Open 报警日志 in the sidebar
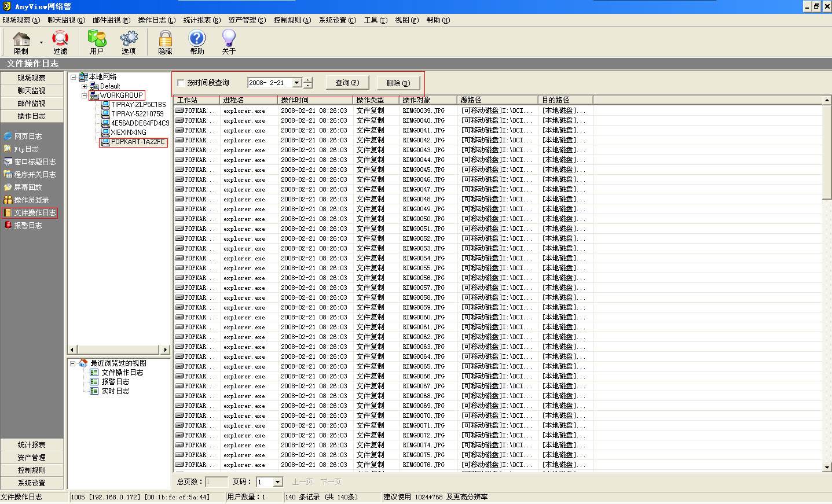This screenshot has width=832, height=504. (28, 226)
